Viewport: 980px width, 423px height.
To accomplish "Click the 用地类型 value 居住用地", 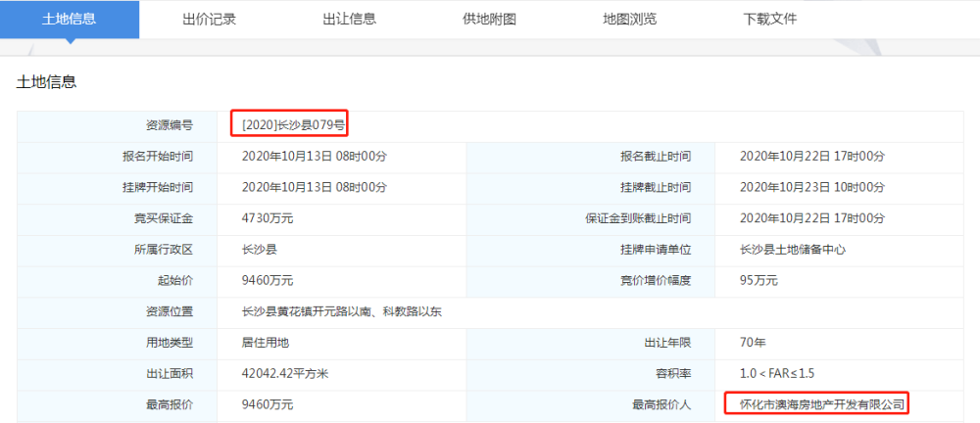I will click(x=266, y=343).
